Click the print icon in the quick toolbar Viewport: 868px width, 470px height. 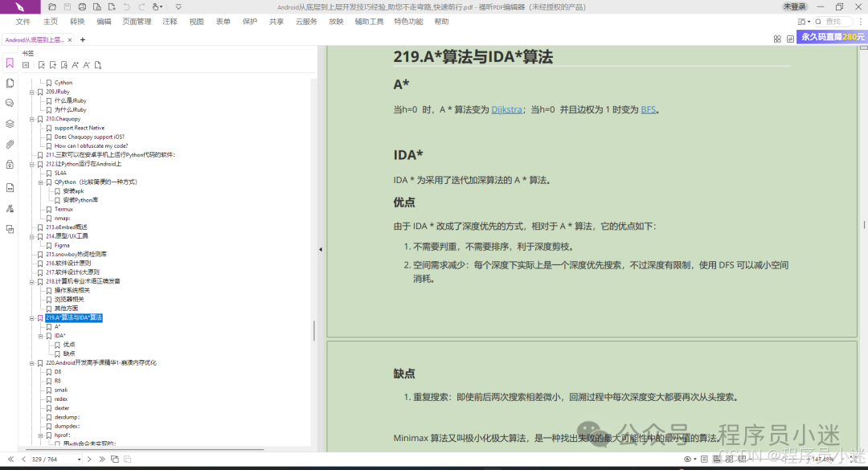(x=83, y=6)
